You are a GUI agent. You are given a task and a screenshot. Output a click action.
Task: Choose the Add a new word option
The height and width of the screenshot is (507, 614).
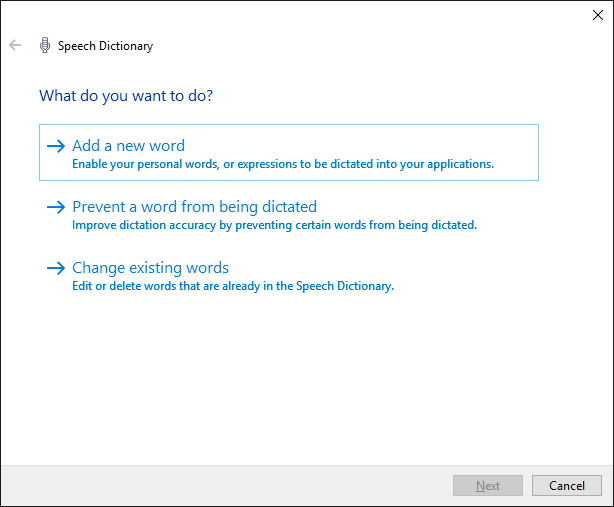[x=128, y=146]
